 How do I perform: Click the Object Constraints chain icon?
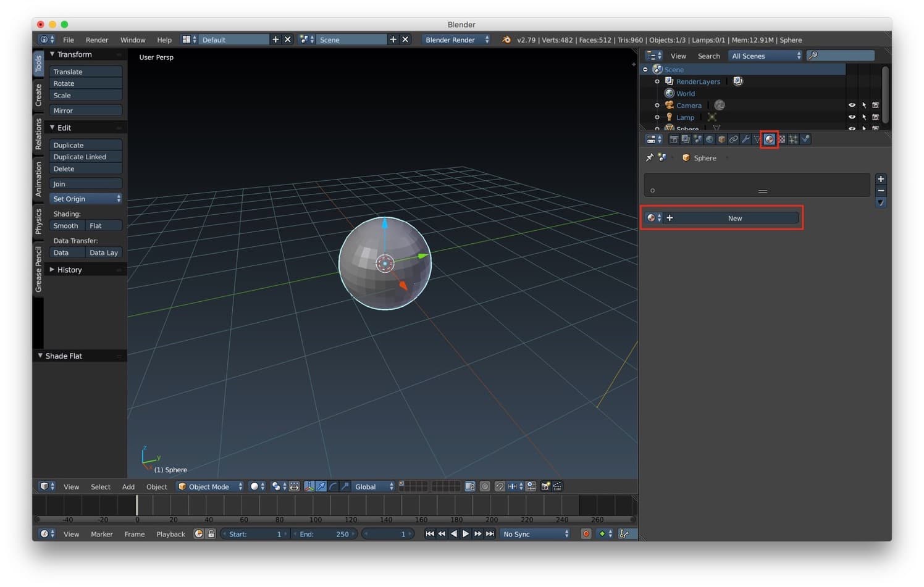pyautogui.click(x=733, y=139)
